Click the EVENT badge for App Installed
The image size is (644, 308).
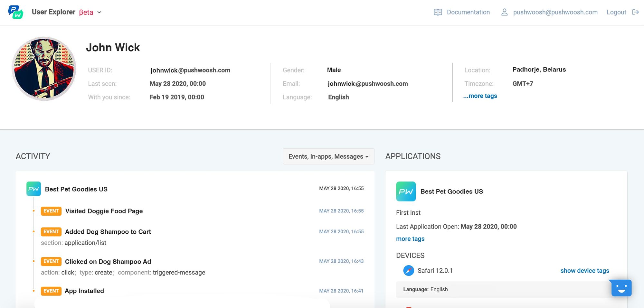[51, 291]
